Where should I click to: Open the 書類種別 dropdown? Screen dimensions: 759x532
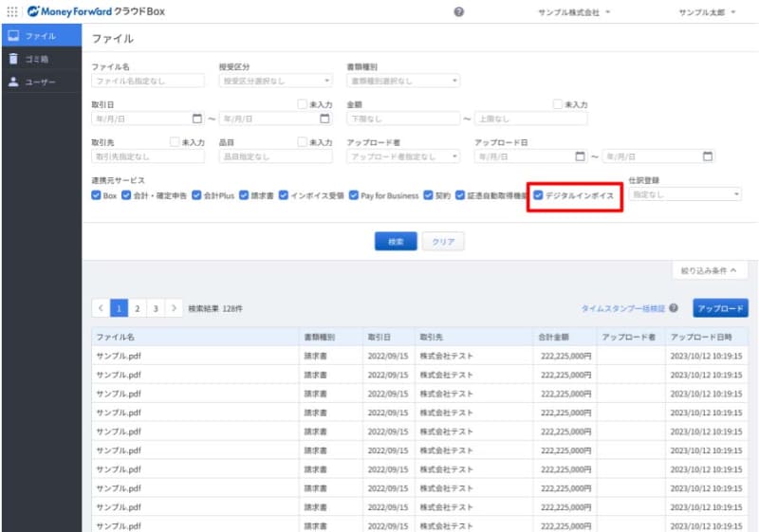pos(403,81)
